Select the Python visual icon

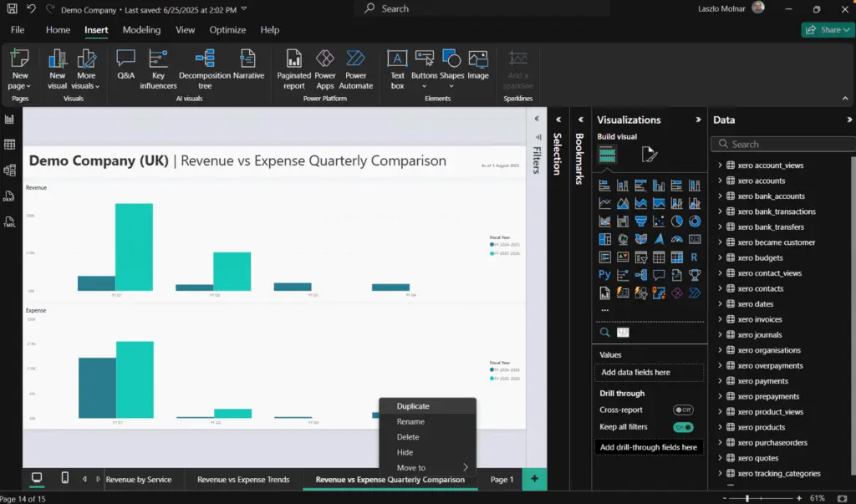[605, 274]
